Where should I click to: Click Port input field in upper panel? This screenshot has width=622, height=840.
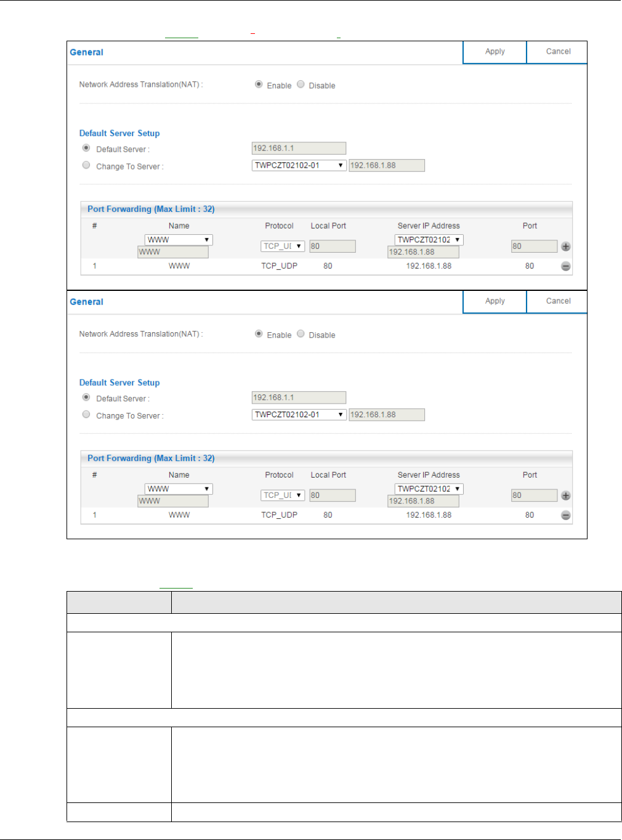click(x=534, y=246)
